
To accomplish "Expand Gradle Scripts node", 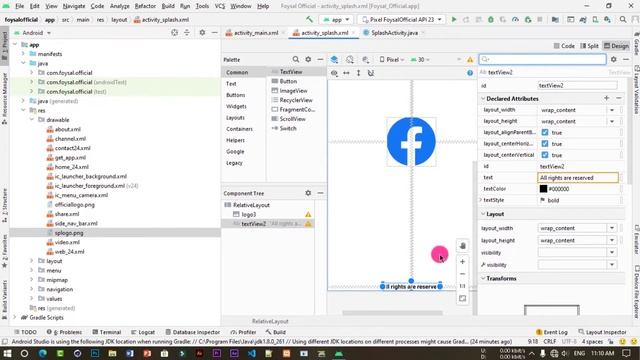I will pos(15,318).
